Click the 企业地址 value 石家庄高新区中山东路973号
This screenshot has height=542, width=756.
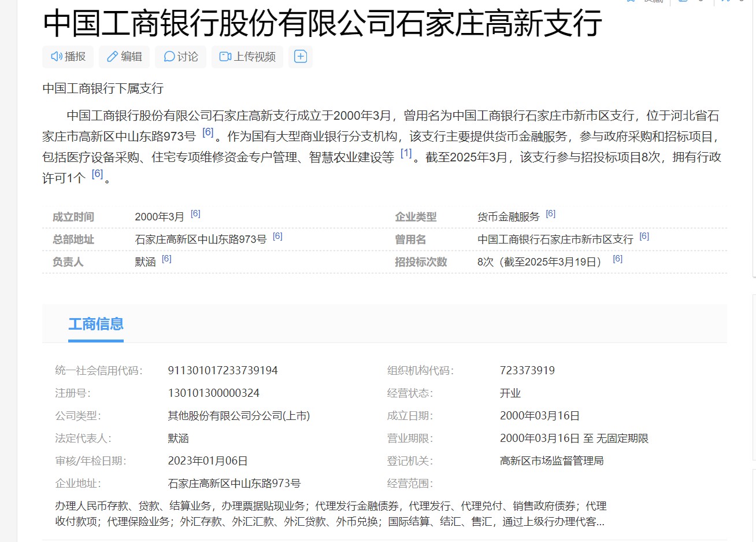tap(234, 484)
